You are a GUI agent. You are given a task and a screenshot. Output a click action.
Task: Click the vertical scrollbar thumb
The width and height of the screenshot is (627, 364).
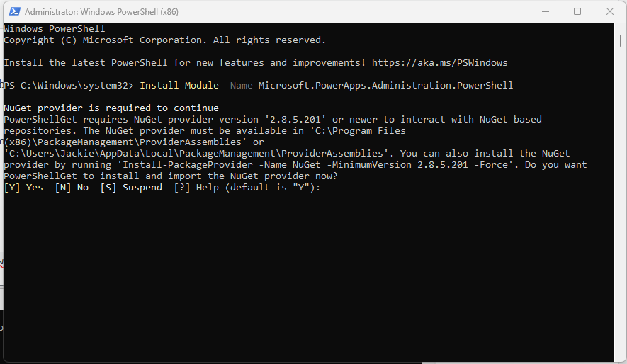pyautogui.click(x=620, y=40)
